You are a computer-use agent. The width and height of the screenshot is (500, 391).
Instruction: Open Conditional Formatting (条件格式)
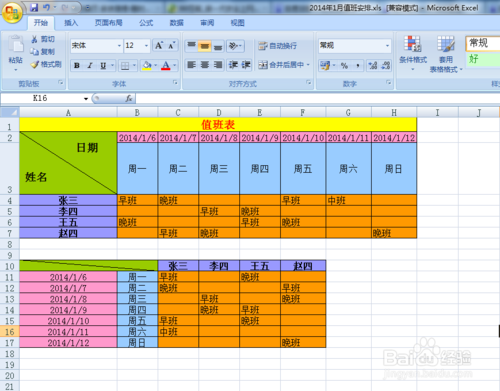pos(413,53)
